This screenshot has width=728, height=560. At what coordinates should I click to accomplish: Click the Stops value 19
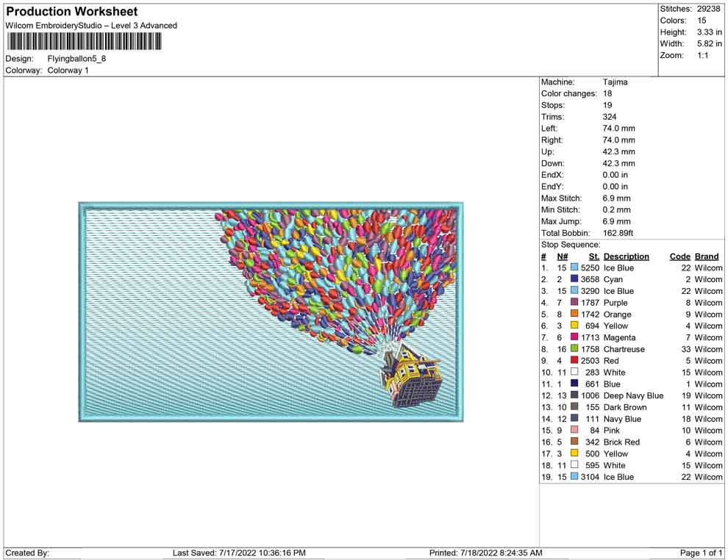click(x=607, y=105)
